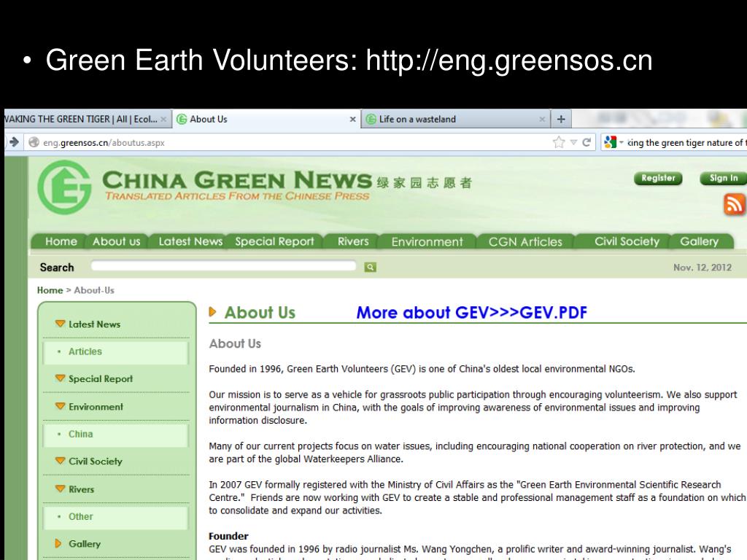This screenshot has width=747, height=560.
Task: Open Rivers in the navigation bar
Action: pos(353,241)
